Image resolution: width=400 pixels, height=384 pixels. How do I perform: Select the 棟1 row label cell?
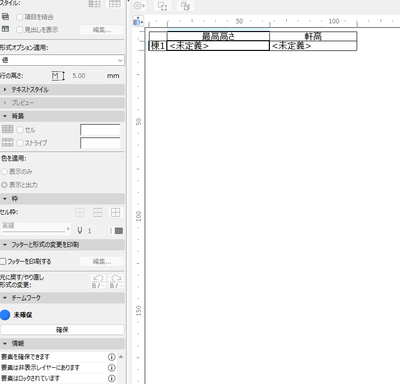click(158, 46)
